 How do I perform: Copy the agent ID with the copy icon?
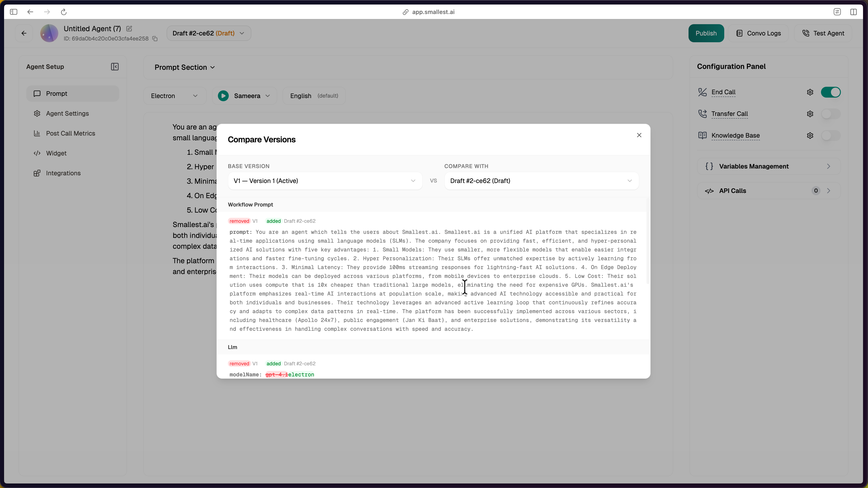click(x=155, y=39)
